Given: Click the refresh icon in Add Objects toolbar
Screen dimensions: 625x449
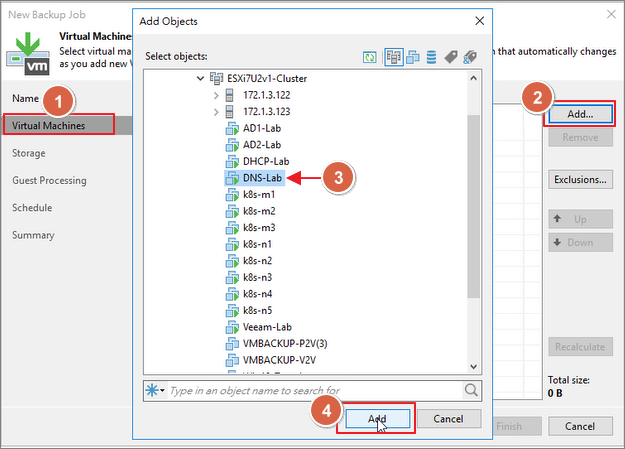Looking at the screenshot, I should (x=369, y=57).
